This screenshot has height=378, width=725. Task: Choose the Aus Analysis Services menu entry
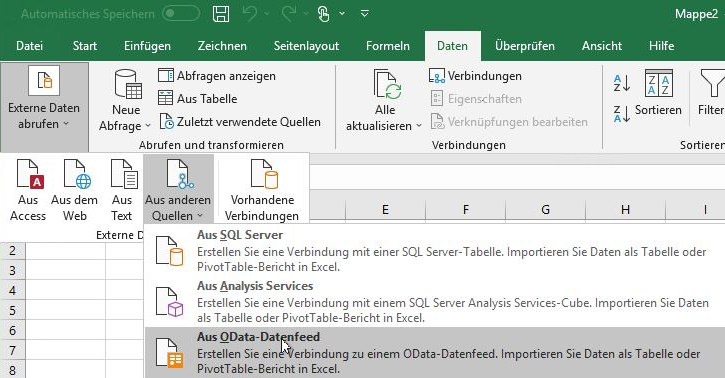coord(435,302)
